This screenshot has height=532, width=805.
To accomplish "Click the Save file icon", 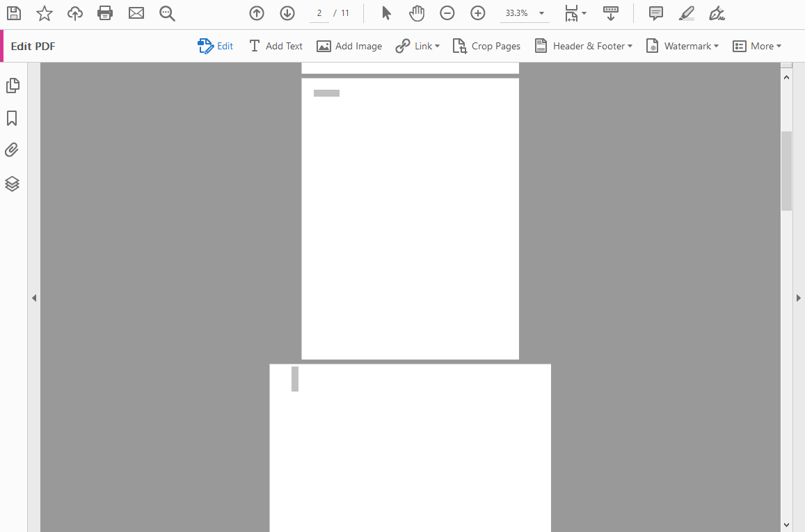I will (13, 13).
